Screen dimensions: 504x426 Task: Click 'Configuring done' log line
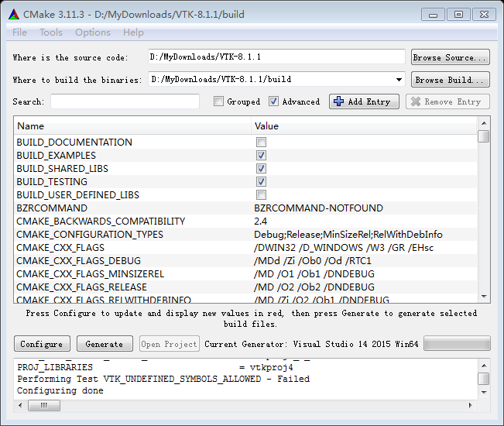tap(60, 390)
